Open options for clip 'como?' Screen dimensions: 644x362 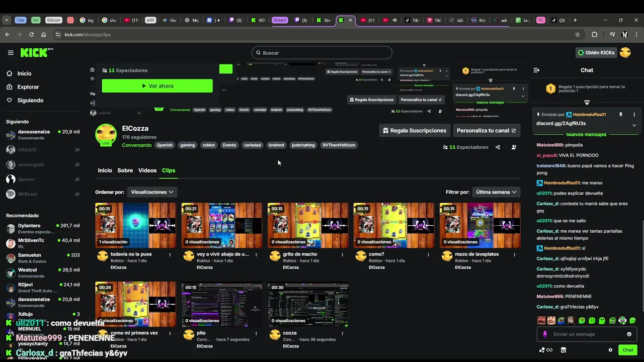pos(428,254)
